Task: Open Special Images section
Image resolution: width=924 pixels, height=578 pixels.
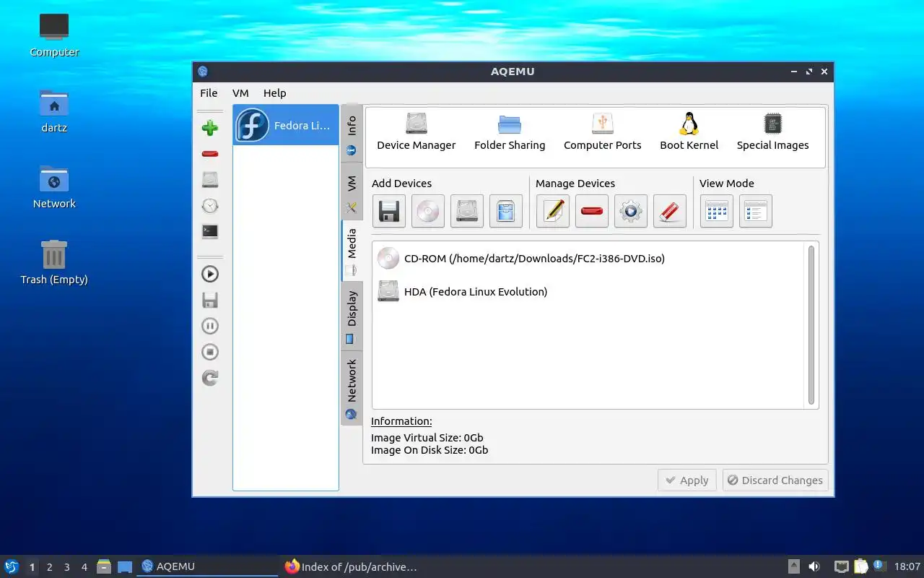Action: tap(772, 131)
